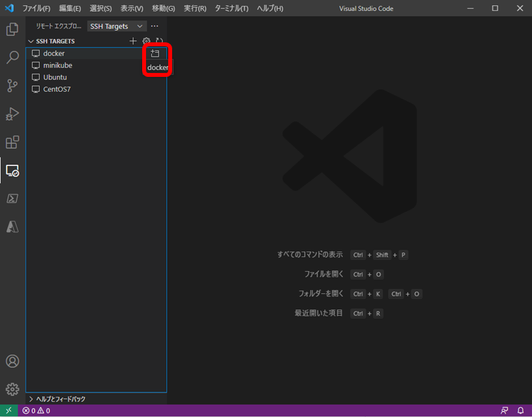532x417 pixels.
Task: Open the Accounts icon at the bottom of the activity bar
Action: pos(12,361)
